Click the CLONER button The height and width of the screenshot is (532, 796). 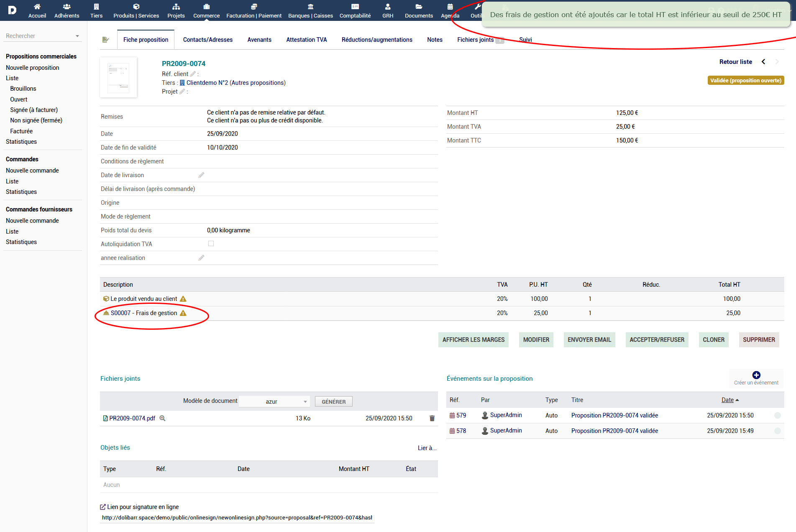(x=714, y=340)
